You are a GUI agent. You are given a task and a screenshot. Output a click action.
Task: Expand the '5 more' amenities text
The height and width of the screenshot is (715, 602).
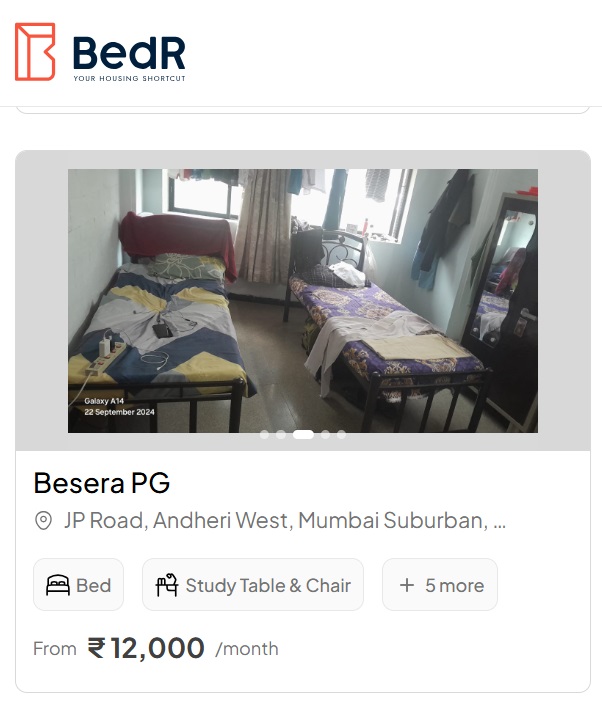(x=454, y=585)
